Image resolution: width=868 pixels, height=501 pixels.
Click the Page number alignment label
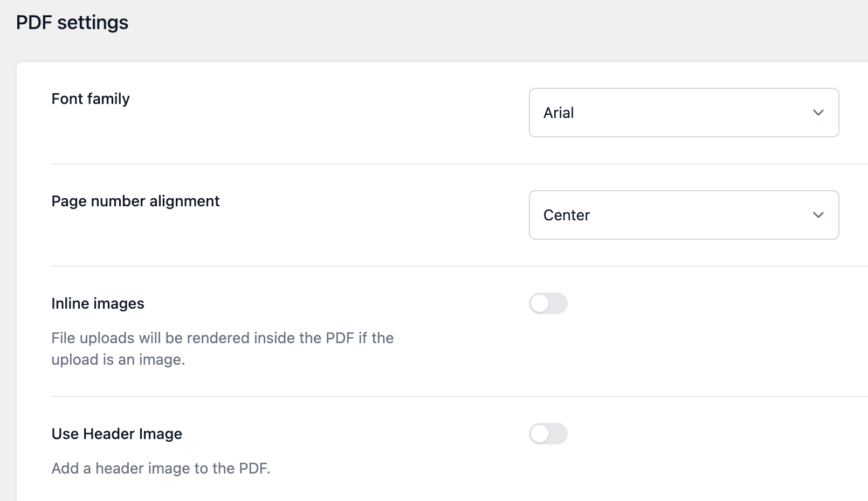135,201
